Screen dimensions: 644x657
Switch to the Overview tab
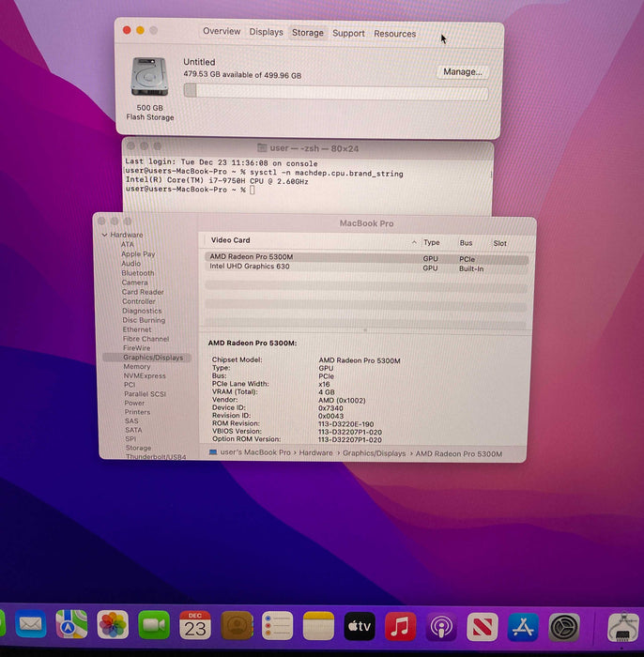[222, 31]
